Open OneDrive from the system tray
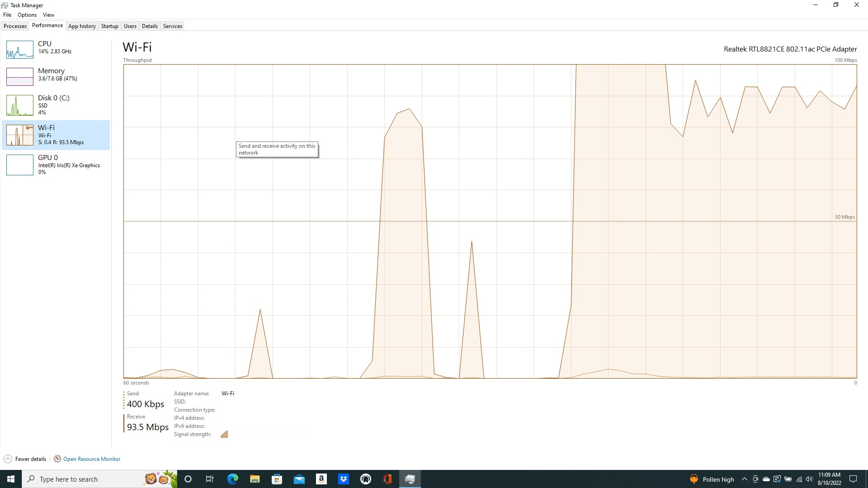The height and width of the screenshot is (488, 868). click(766, 479)
